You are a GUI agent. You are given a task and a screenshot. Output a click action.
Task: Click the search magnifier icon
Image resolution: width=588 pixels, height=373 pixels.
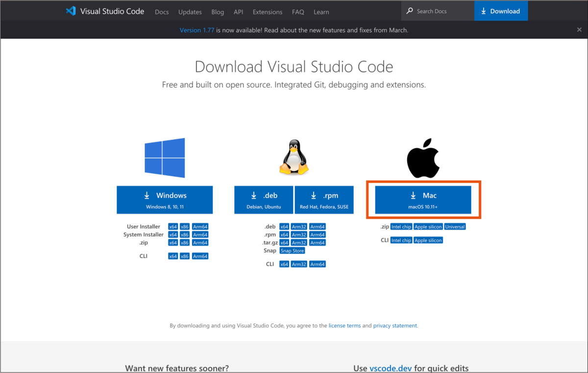point(410,11)
